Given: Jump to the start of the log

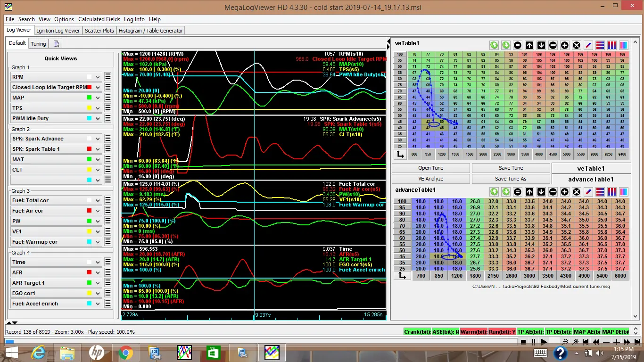Looking at the screenshot, I should pos(586,342).
